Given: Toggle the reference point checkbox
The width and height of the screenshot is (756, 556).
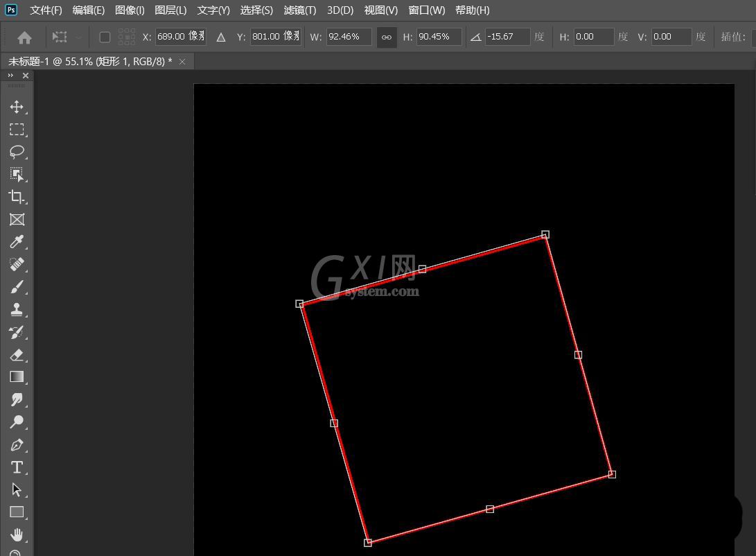Looking at the screenshot, I should (105, 37).
